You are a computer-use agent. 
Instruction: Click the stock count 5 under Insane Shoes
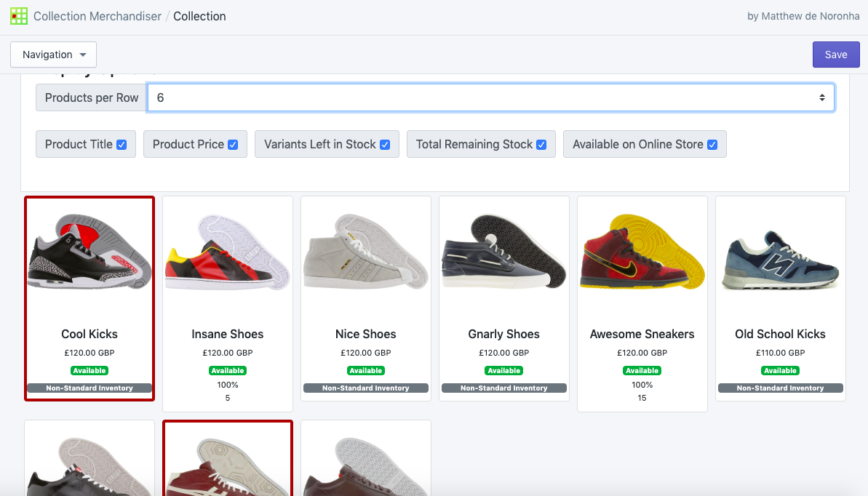tap(228, 398)
